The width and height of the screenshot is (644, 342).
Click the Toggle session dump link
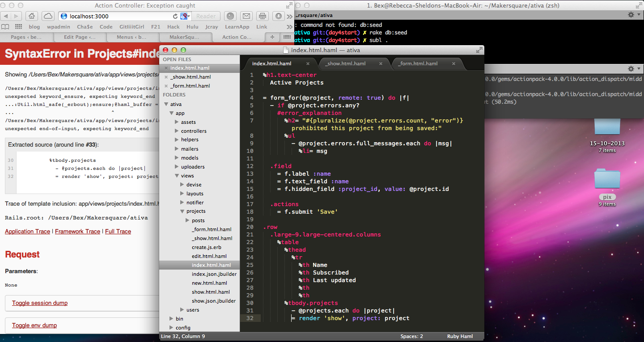pyautogui.click(x=40, y=303)
